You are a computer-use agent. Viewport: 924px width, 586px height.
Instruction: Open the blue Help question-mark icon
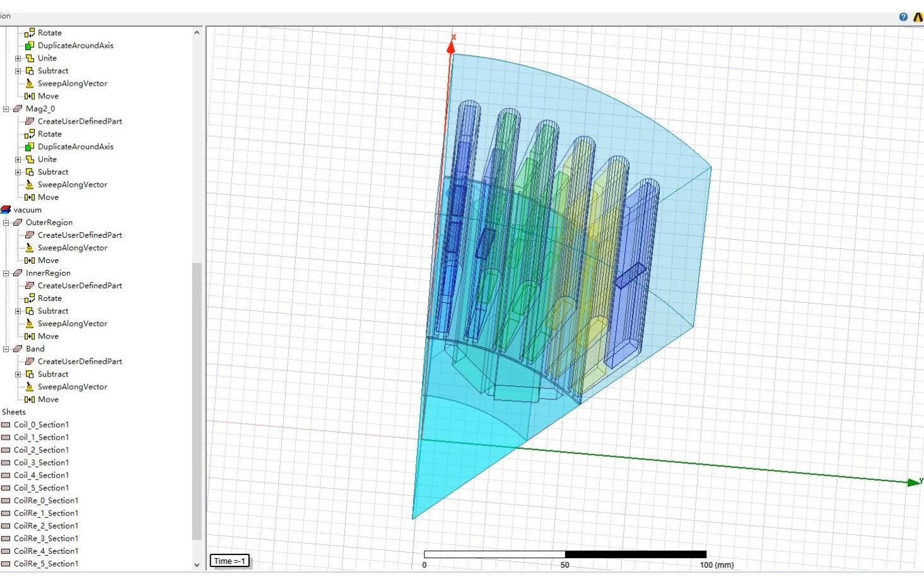(903, 16)
